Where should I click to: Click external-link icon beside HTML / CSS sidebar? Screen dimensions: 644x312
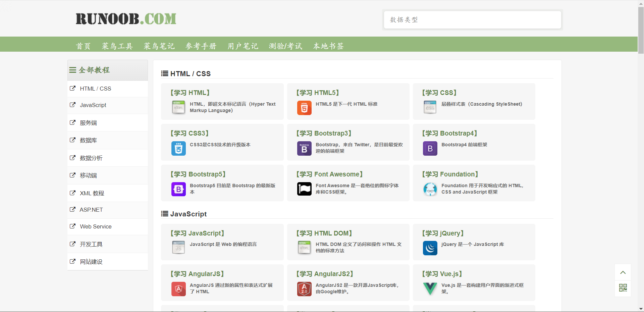pos(72,88)
